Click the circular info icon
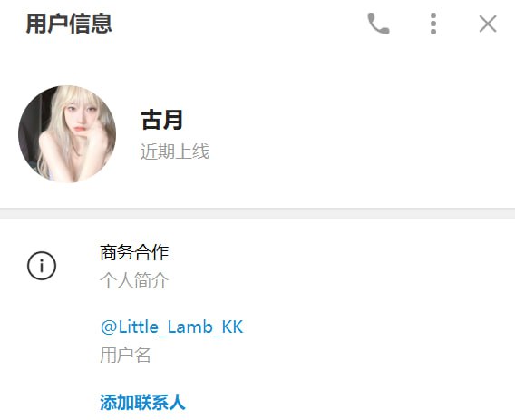Screen dimensions: 515x420 (x=42, y=266)
